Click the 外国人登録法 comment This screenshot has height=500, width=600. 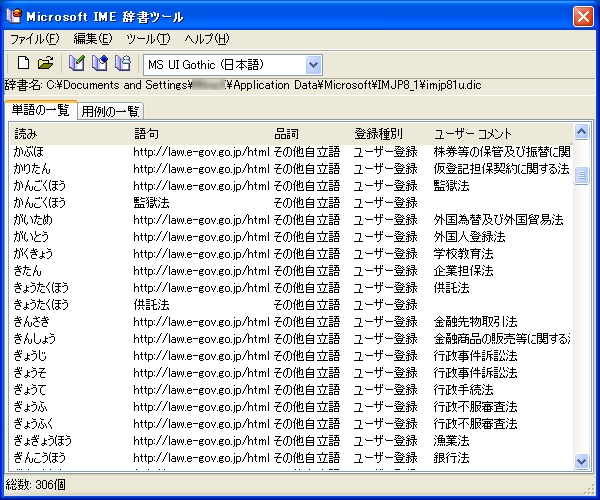coord(469,237)
